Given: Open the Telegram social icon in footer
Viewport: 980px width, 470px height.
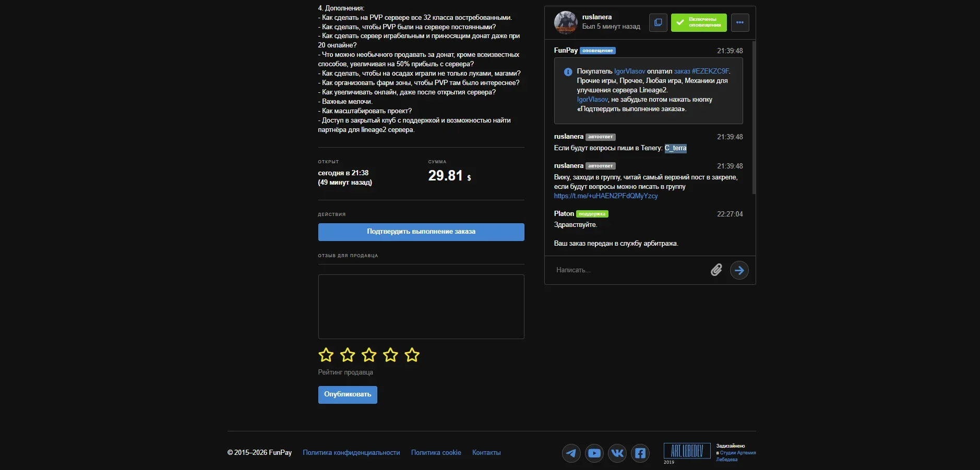Looking at the screenshot, I should click(571, 453).
